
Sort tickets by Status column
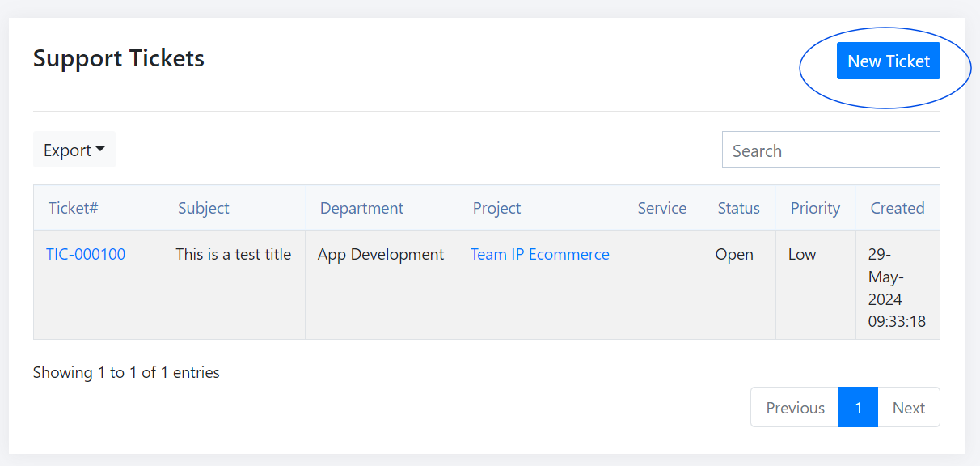click(738, 208)
